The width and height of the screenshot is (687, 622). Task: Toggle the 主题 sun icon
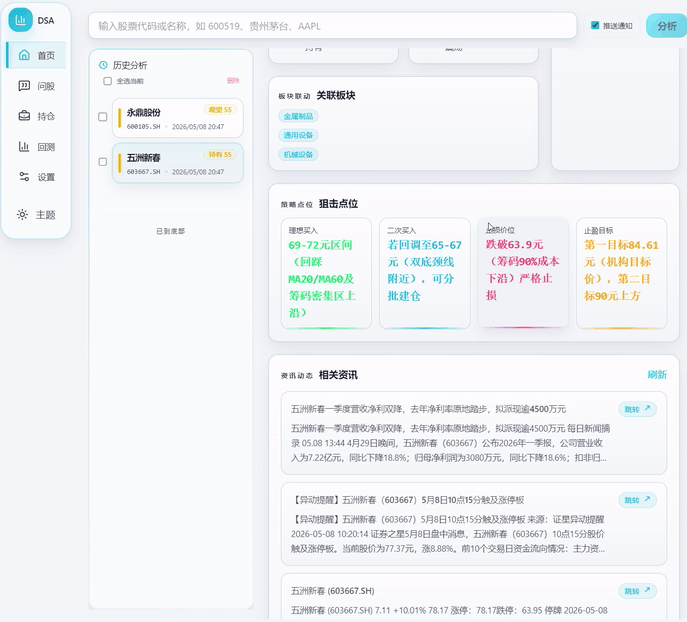(x=22, y=215)
